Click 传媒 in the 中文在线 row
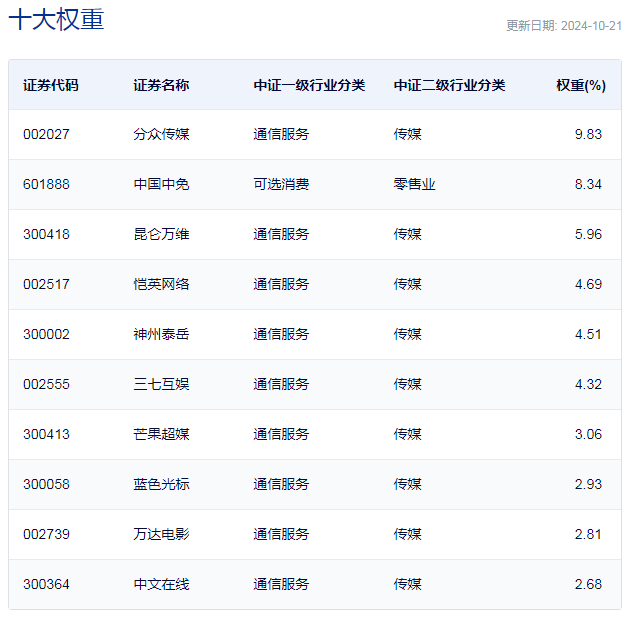This screenshot has width=629, height=617. (x=408, y=585)
